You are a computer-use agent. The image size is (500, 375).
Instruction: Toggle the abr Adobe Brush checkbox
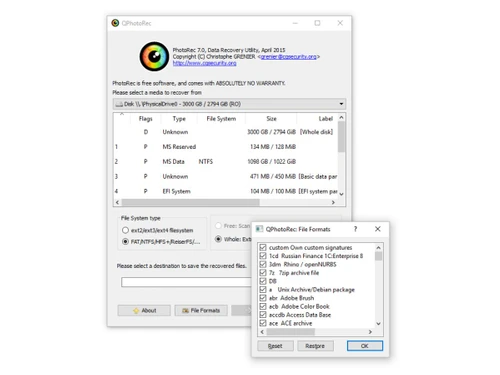point(263,298)
